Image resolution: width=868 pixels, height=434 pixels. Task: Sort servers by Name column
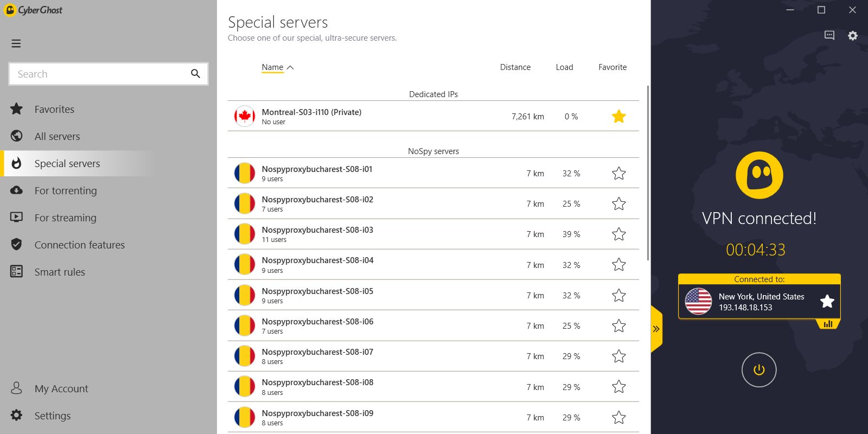coord(272,67)
